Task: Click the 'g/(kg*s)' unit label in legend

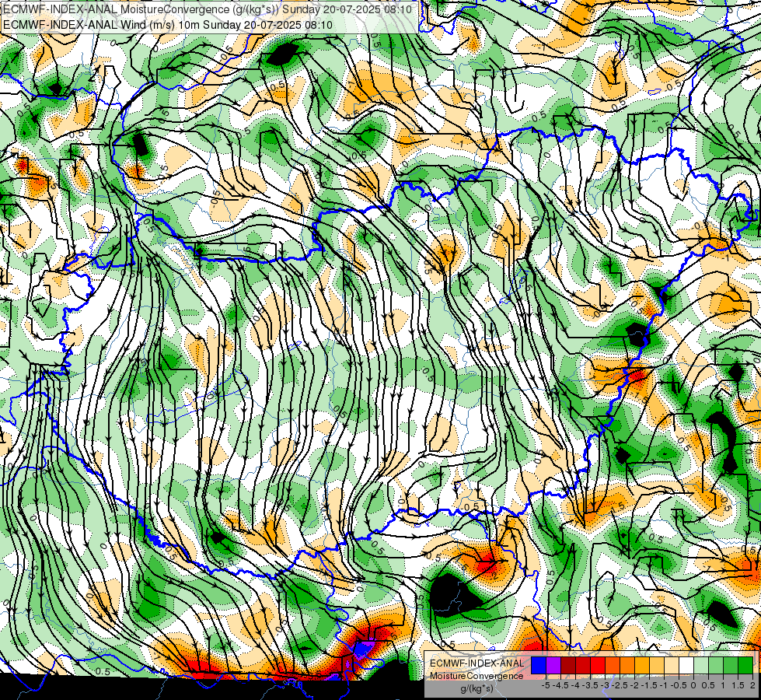Action: [x=476, y=689]
